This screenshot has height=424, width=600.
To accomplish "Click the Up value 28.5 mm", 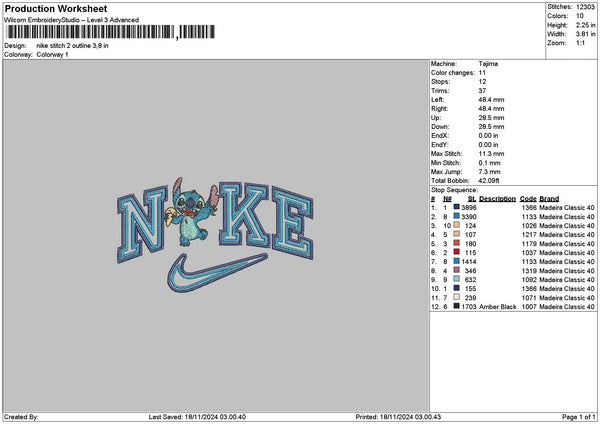I will [x=491, y=118].
